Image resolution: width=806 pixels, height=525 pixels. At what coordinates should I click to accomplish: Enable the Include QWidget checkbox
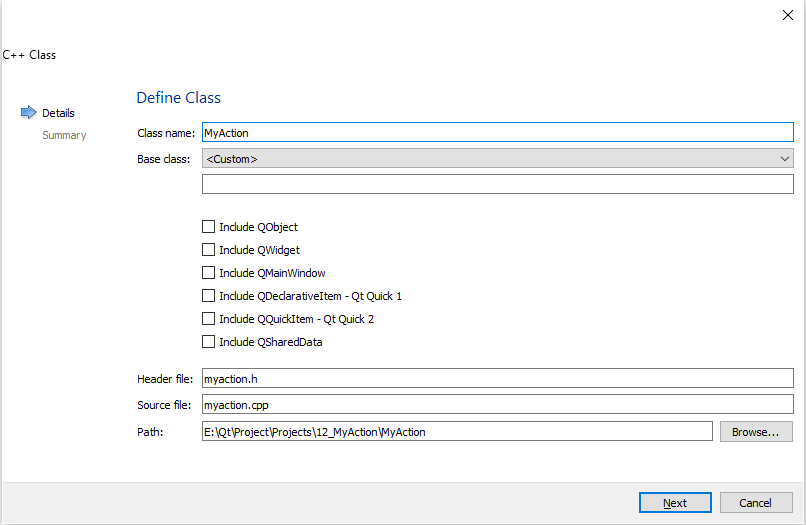coord(208,250)
